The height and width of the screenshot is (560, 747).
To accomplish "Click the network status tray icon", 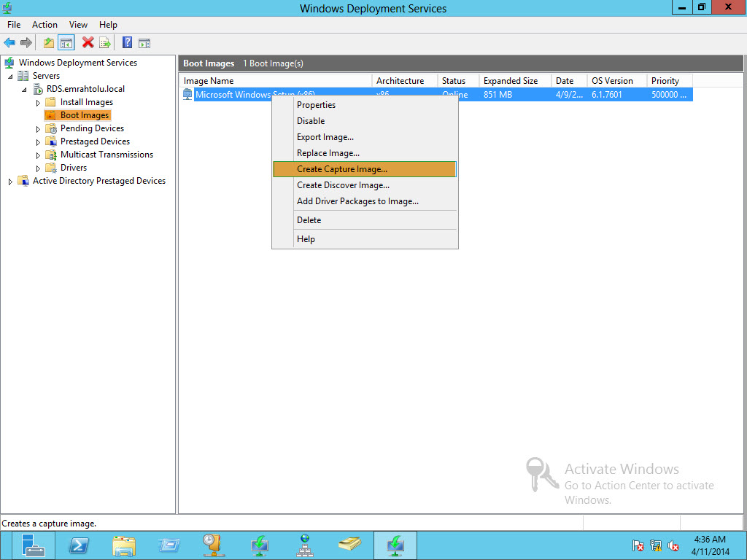I will tap(656, 545).
